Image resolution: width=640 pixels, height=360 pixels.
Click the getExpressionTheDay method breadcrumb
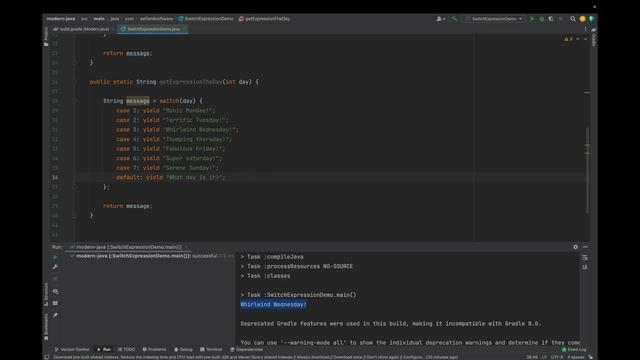[264, 19]
